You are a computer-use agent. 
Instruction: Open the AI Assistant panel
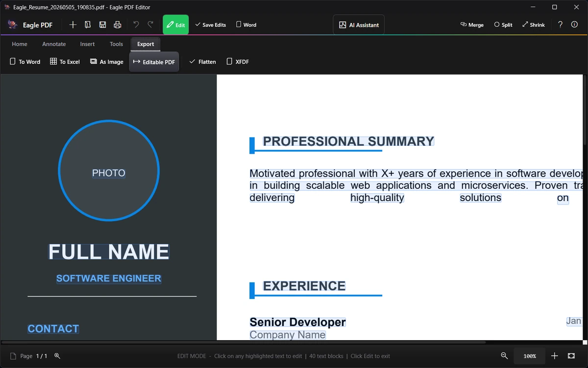[x=359, y=24]
